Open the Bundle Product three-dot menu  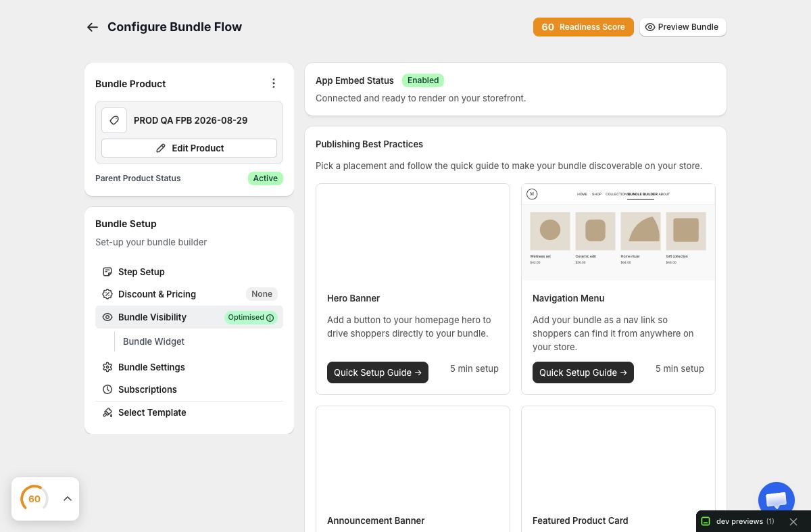274,83
